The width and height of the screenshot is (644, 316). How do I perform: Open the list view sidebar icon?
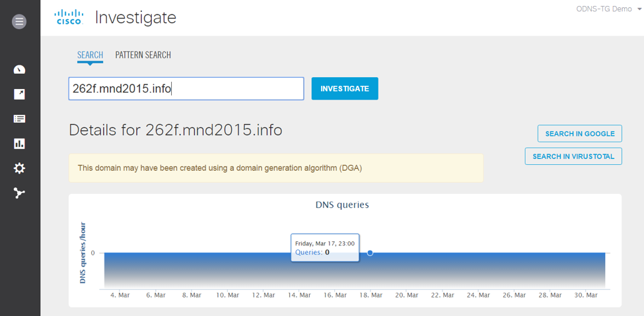click(x=19, y=119)
